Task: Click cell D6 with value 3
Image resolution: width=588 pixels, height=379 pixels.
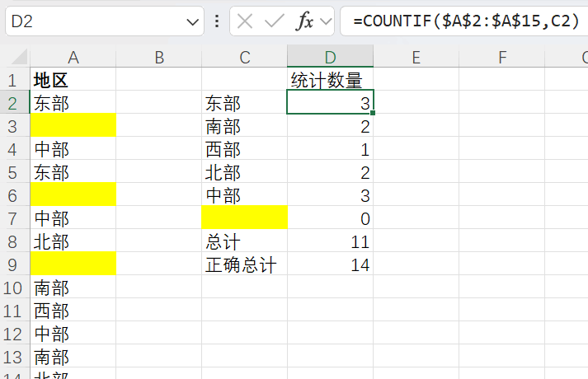Action: (331, 194)
